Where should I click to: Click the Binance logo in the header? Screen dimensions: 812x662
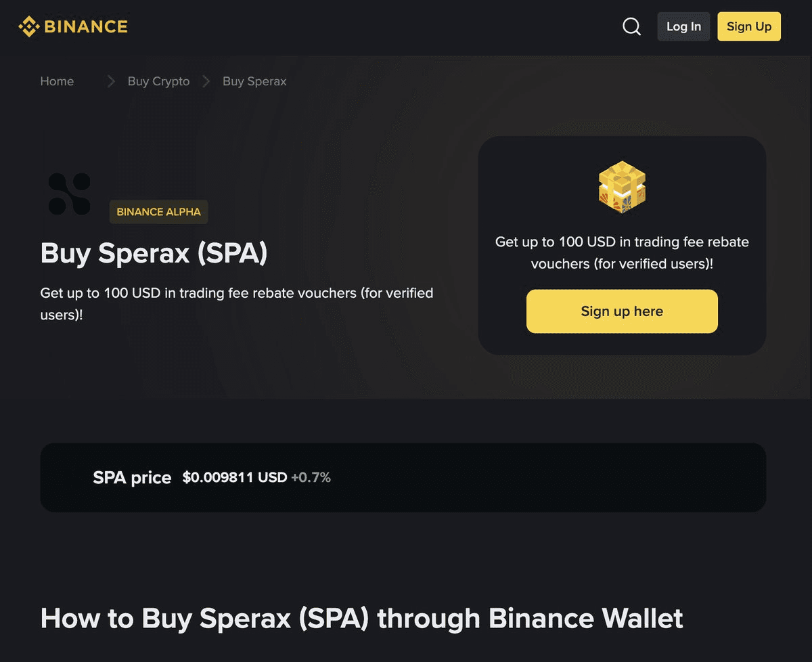[x=73, y=27]
